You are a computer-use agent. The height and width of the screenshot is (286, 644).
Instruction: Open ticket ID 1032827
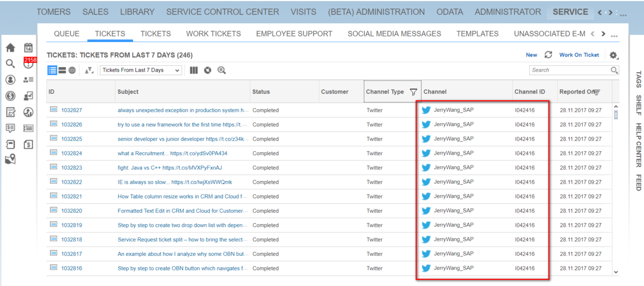tap(72, 110)
